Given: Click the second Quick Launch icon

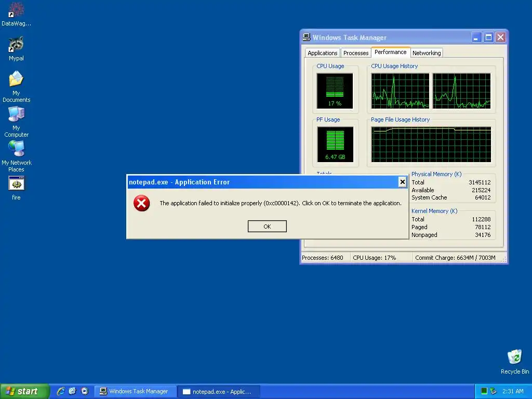Looking at the screenshot, I should click(x=72, y=391).
